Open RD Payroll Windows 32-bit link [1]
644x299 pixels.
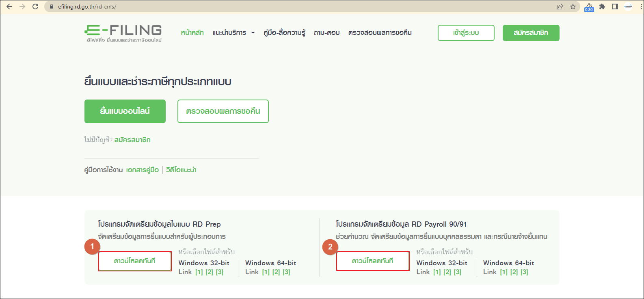coord(437,272)
